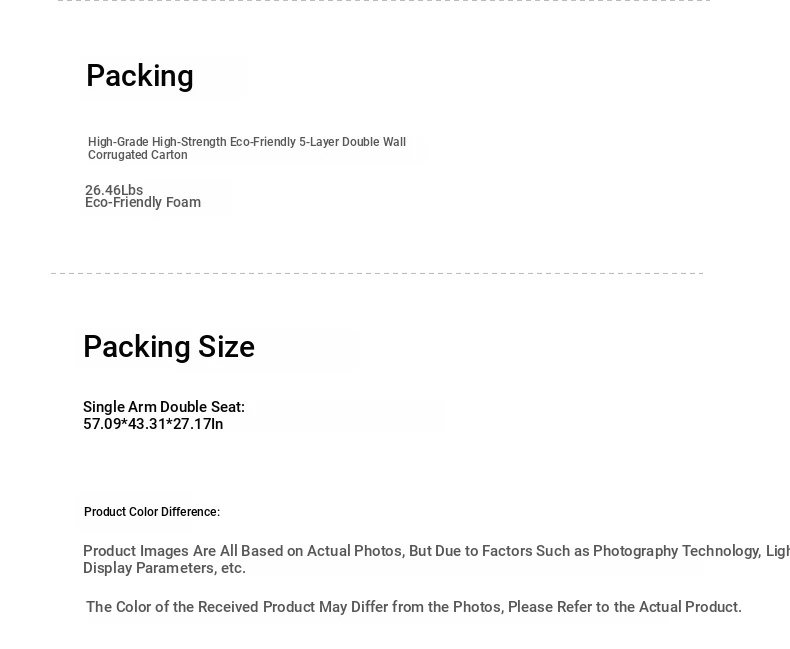This screenshot has height=649, width=790.
Task: Click the 5-Layer Double Wall phrase
Action: pyautogui.click(x=352, y=142)
